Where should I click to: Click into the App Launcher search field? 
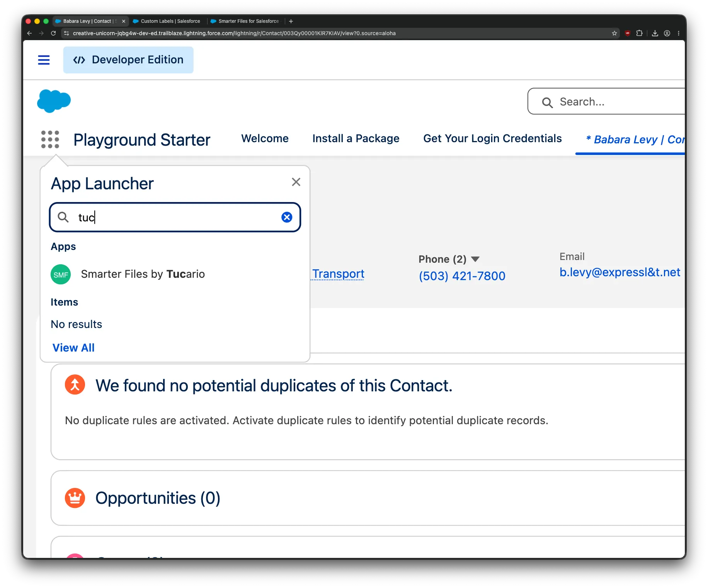pyautogui.click(x=175, y=217)
